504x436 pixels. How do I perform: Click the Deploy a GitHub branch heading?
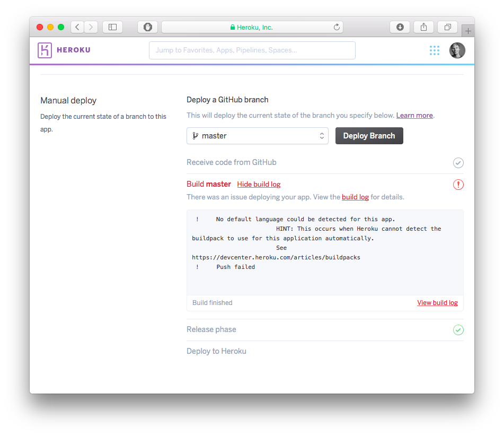coord(227,100)
